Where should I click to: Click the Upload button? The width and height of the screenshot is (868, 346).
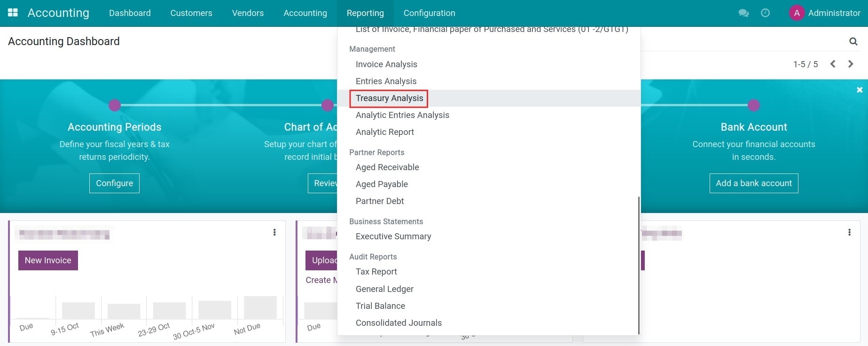pyautogui.click(x=321, y=260)
